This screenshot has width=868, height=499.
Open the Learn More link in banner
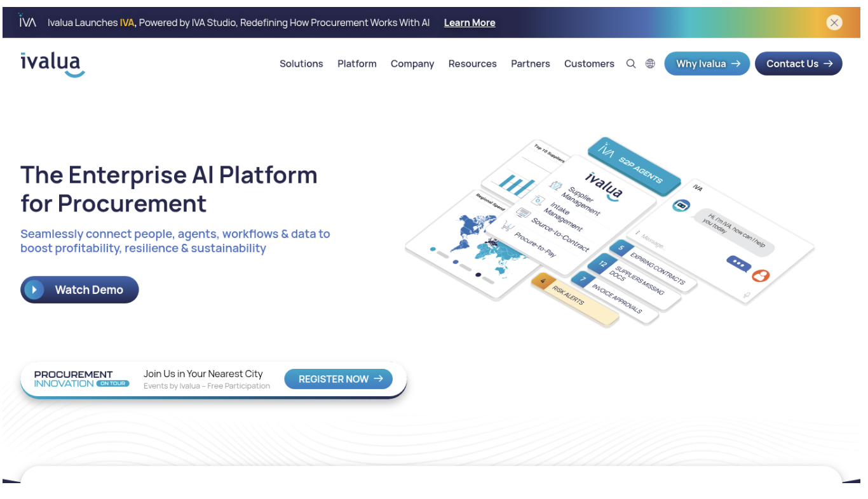tap(470, 23)
